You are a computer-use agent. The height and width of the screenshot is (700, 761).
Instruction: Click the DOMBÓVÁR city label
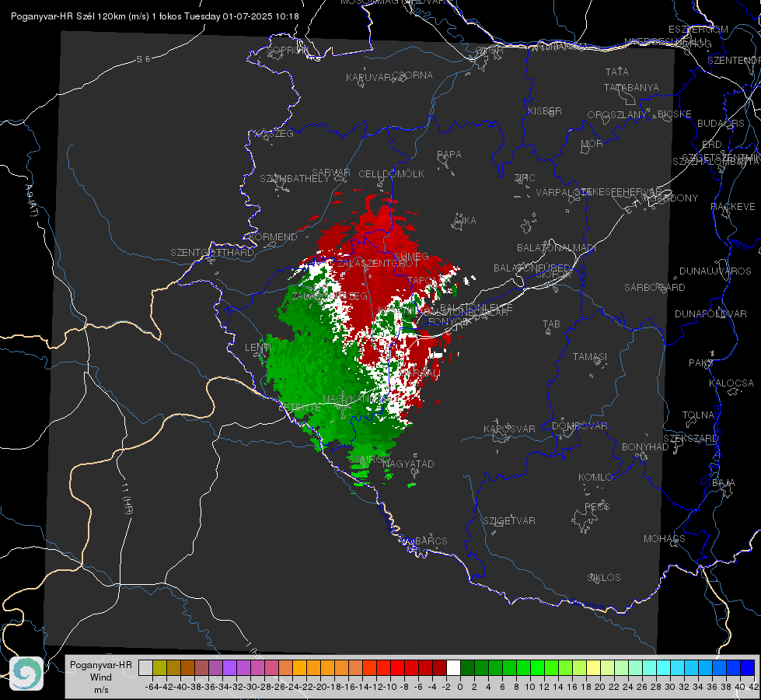[x=580, y=426]
